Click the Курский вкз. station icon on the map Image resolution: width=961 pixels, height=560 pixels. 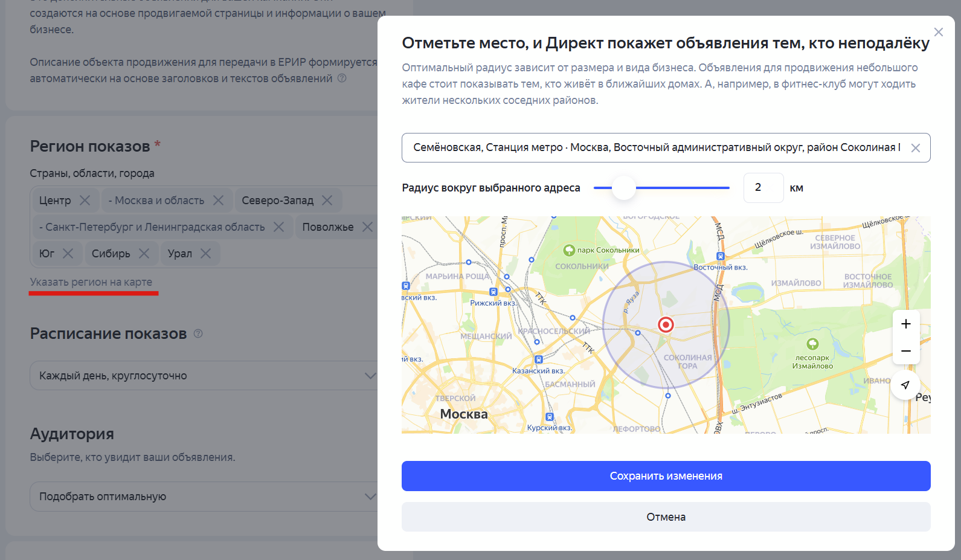pos(549,417)
